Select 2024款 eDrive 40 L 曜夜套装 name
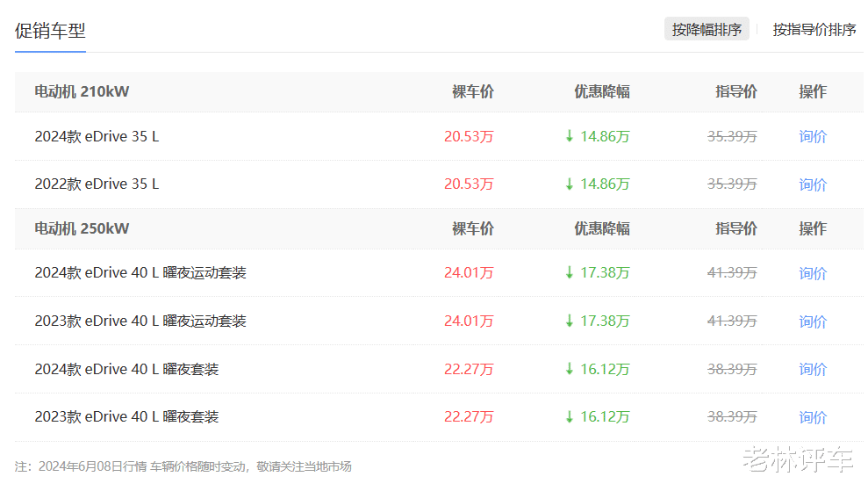 (126, 369)
